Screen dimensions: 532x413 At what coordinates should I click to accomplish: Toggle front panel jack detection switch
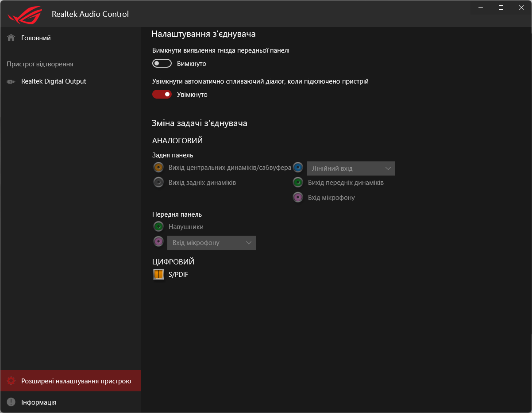tap(162, 64)
